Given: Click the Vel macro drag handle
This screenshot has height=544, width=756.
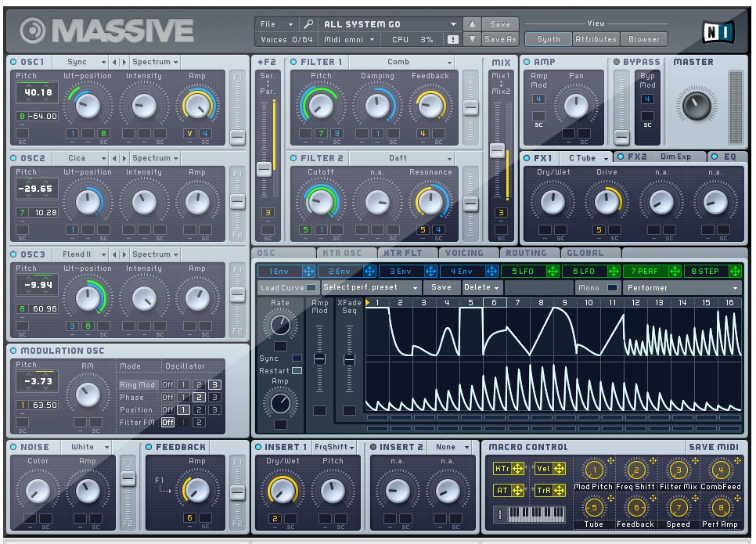Looking at the screenshot, I should 560,468.
